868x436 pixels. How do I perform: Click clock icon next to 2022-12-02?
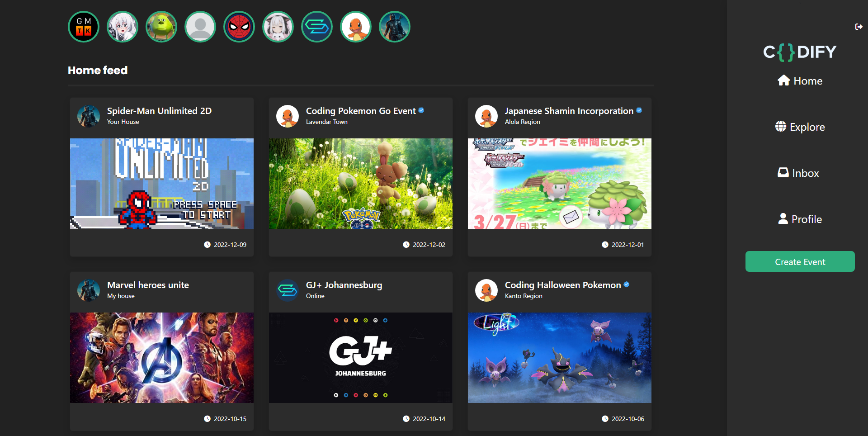[406, 244]
